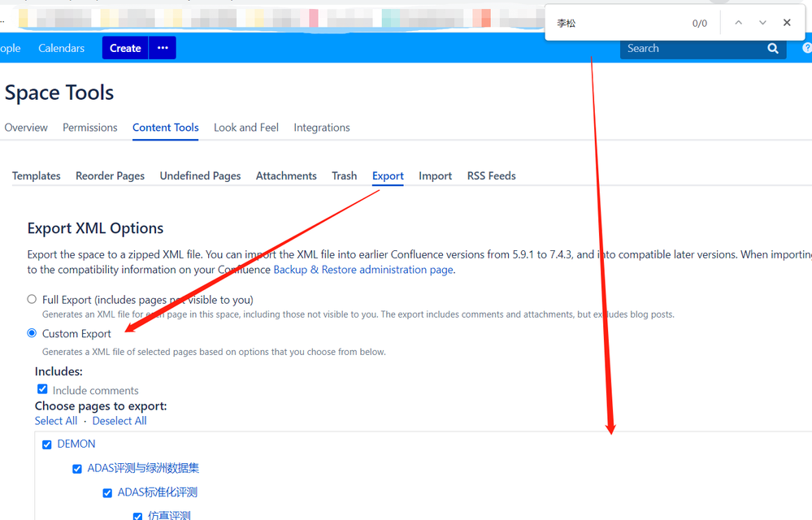The width and height of the screenshot is (812, 520).
Task: Select the Export sub-tab
Action: (x=388, y=176)
